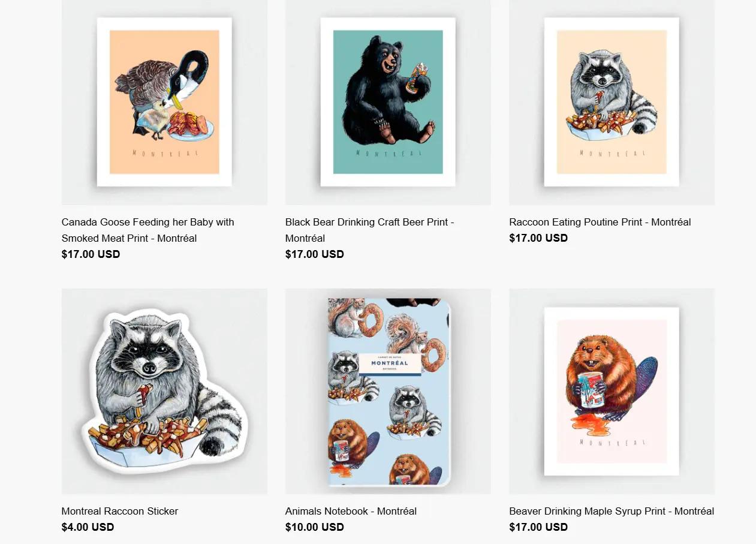Click the Black Bear Drinking Craft Beer Print title

(x=369, y=230)
